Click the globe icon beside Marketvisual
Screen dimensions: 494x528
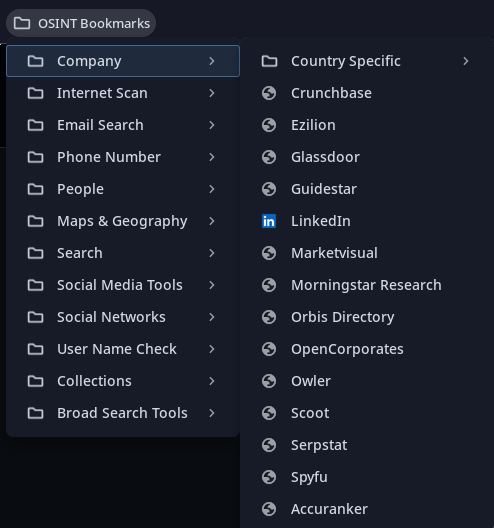point(269,253)
